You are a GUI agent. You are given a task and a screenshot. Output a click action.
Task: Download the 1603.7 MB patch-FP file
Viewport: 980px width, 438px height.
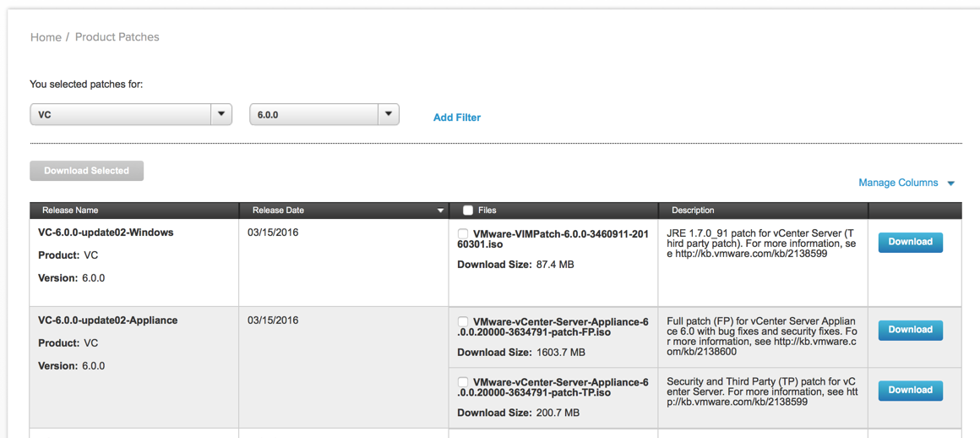911,331
